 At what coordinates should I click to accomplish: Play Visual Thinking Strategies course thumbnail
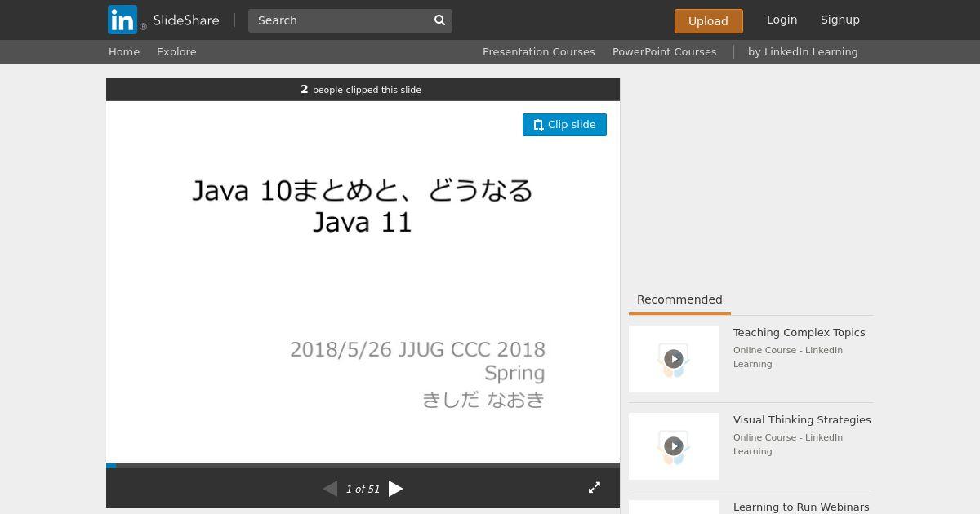(x=674, y=446)
